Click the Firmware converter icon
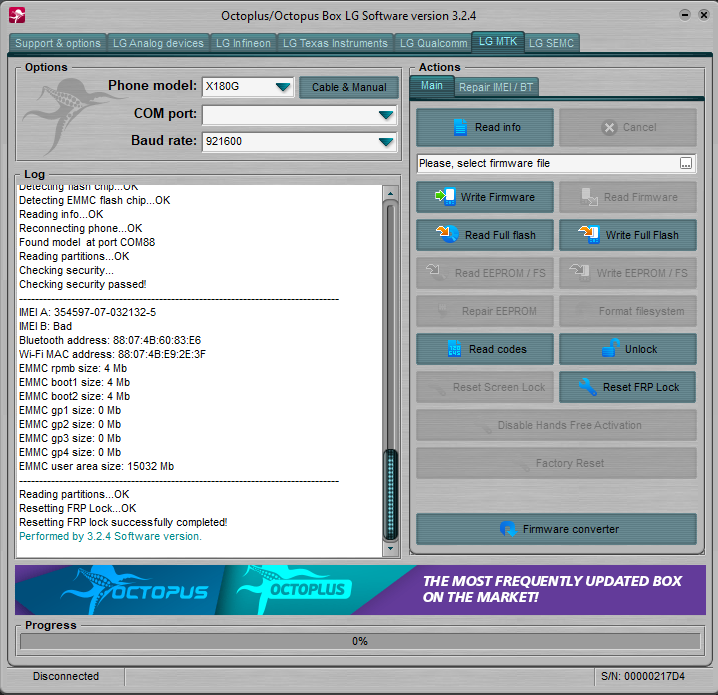This screenshot has width=718, height=695. coord(508,529)
